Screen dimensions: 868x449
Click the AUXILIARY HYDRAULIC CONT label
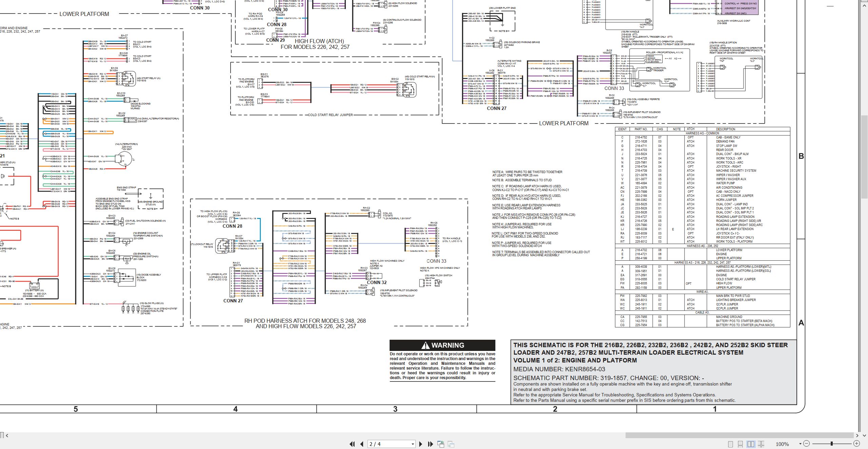(x=734, y=21)
